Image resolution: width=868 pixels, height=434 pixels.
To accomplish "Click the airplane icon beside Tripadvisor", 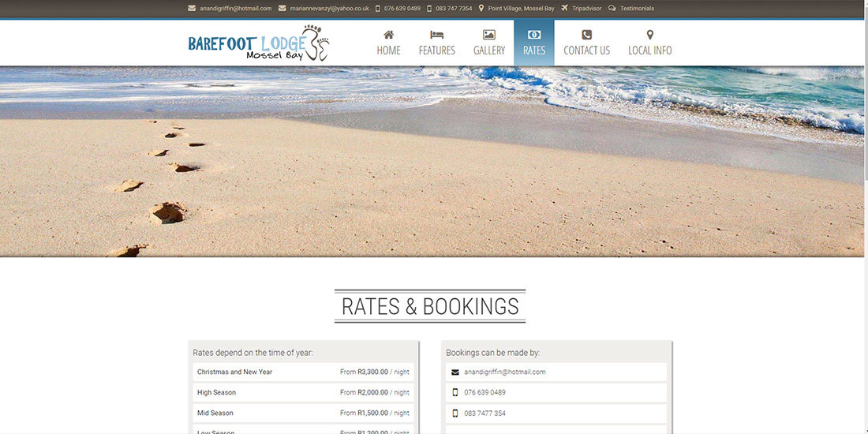I will coord(565,9).
